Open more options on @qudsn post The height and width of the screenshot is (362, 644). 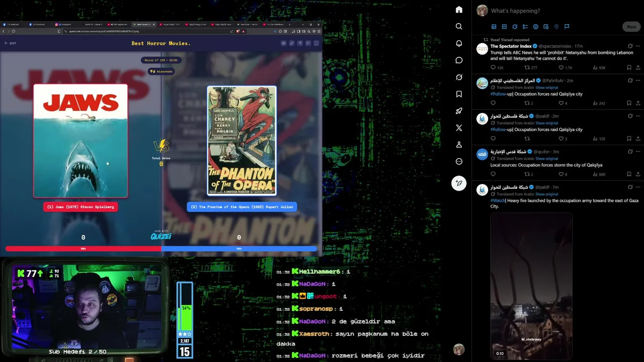638,151
